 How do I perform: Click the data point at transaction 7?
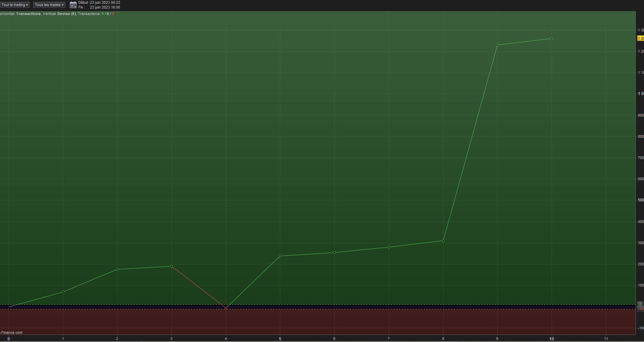click(389, 247)
